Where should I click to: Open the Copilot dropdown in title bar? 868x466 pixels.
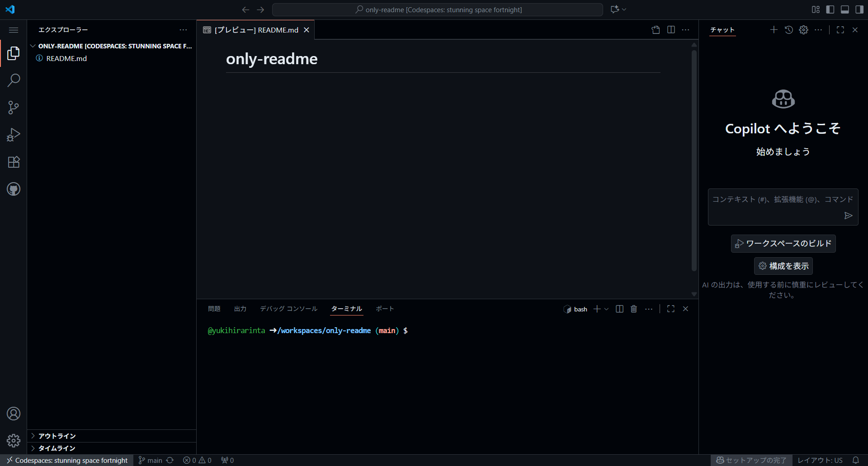(618, 9)
